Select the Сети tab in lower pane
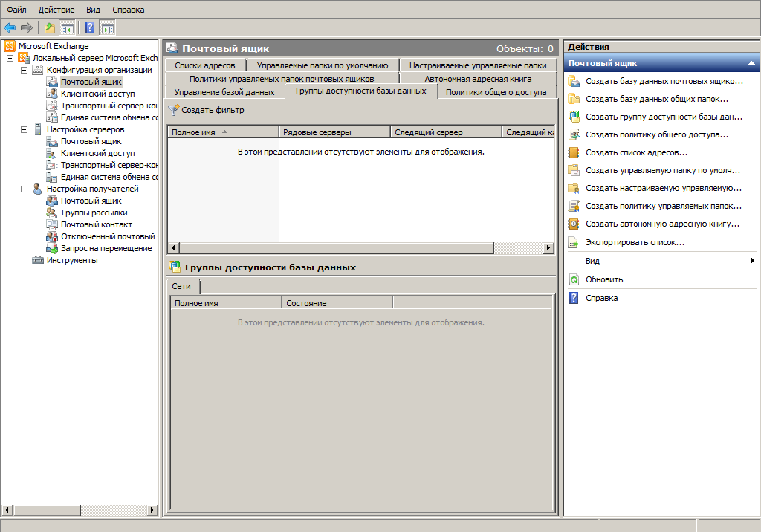Image resolution: width=761 pixels, height=532 pixels. coord(181,286)
